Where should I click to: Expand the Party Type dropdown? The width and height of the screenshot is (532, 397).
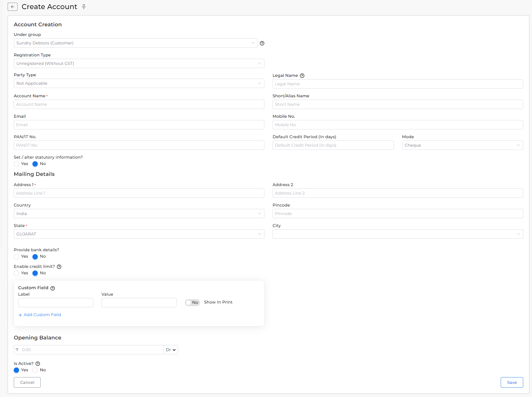pyautogui.click(x=139, y=83)
